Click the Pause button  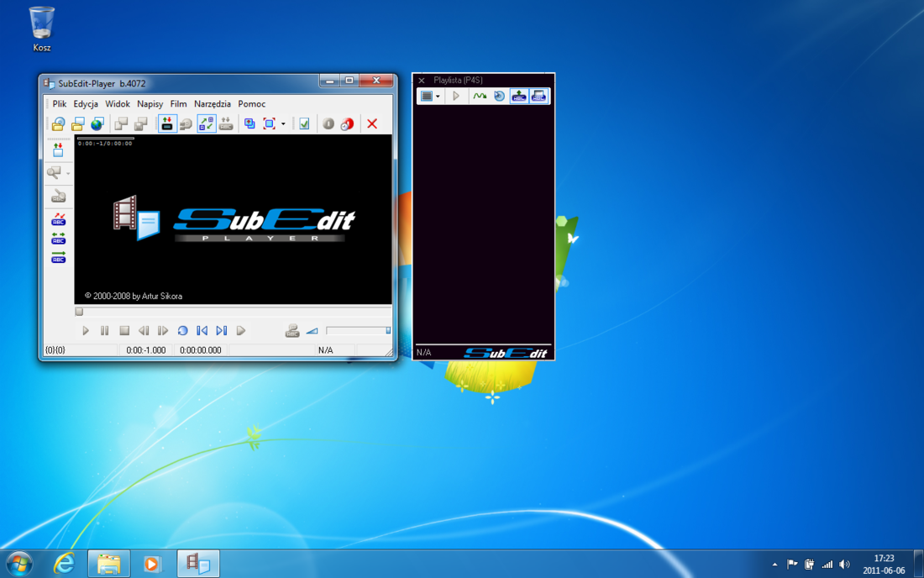click(x=104, y=331)
